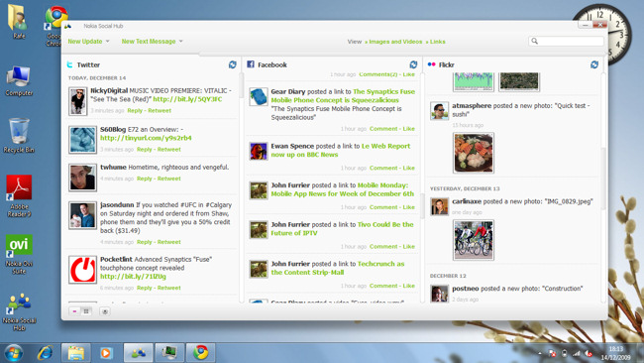This screenshot has width=644, height=363.
Task: Click the search input field
Action: point(566,41)
